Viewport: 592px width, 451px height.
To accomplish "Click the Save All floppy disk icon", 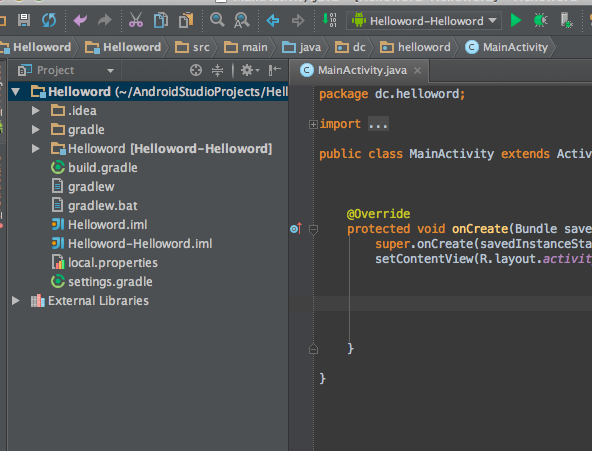I will point(24,20).
